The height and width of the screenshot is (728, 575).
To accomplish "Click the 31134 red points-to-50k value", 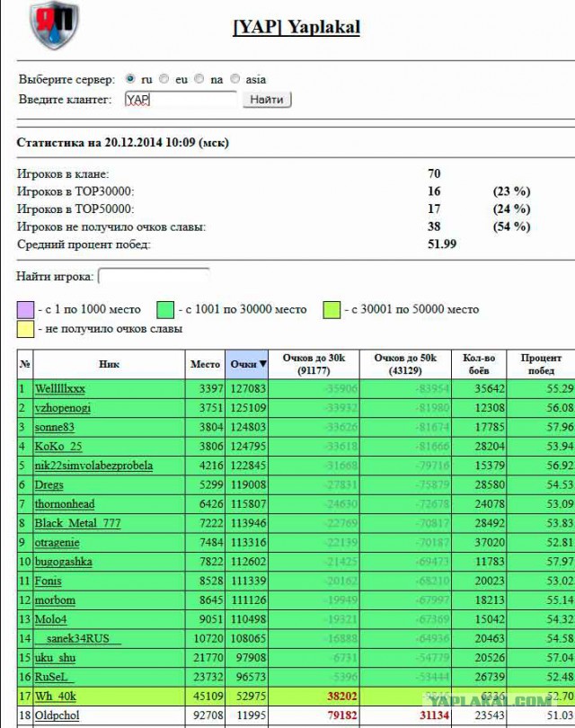I will point(434,715).
